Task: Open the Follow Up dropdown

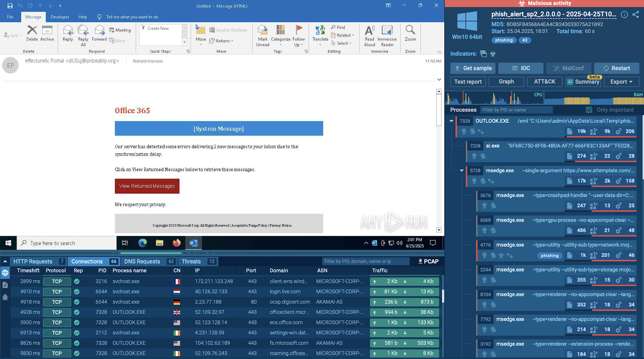Action: tap(299, 35)
